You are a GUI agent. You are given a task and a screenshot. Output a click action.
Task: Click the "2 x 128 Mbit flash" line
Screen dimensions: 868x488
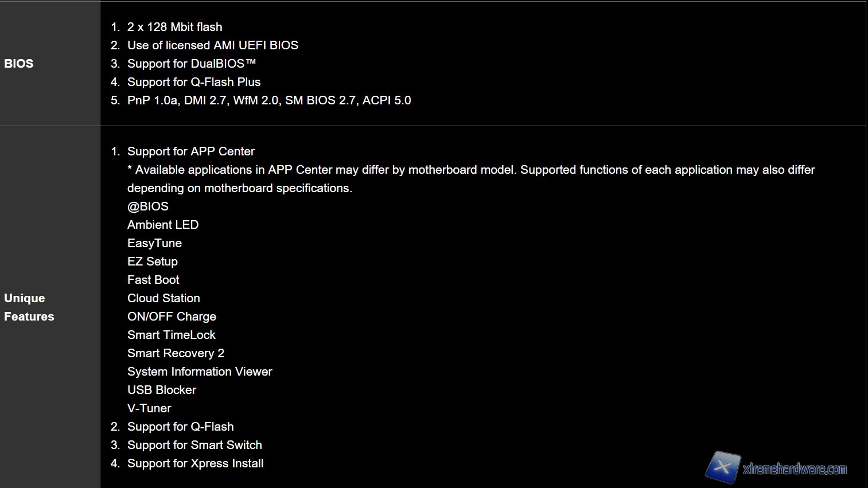pyautogui.click(x=174, y=27)
